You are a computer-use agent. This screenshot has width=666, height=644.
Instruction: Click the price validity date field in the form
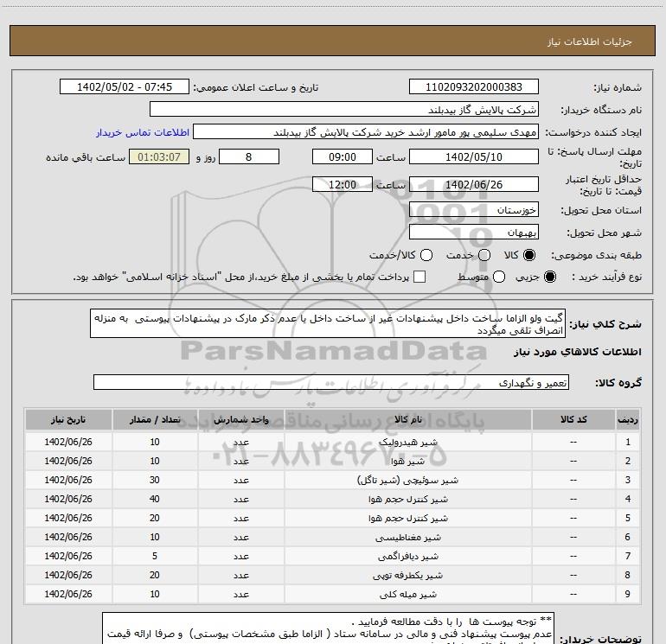click(474, 184)
